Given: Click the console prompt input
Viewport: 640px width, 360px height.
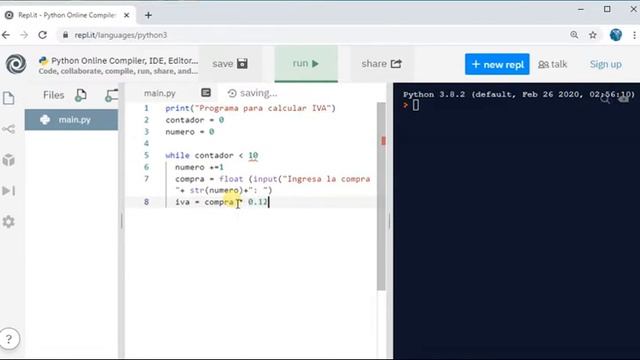Looking at the screenshot, I should click(416, 105).
